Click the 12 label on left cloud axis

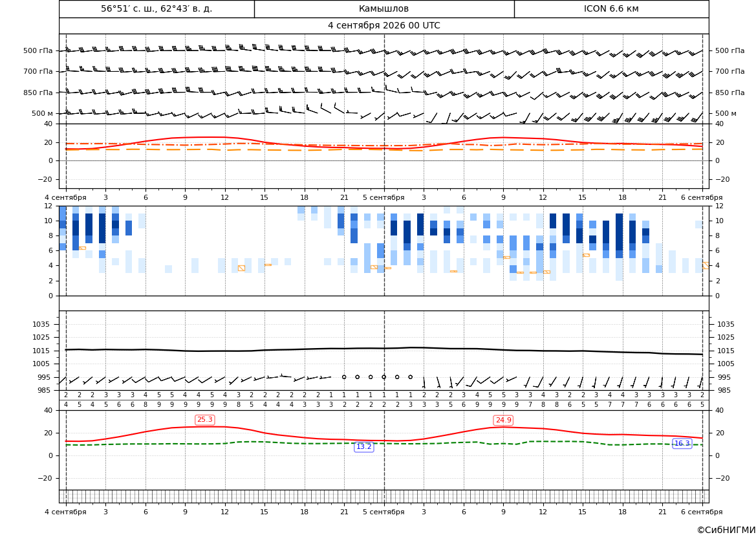49,206
